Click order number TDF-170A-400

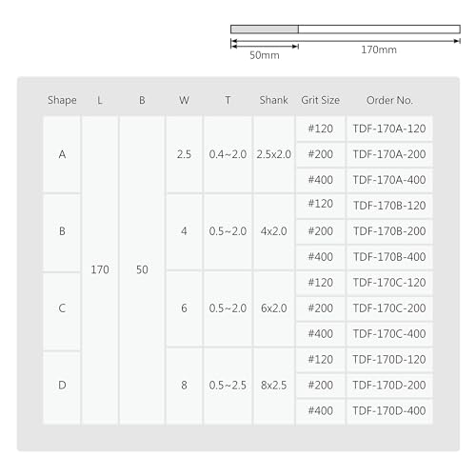[389, 180]
